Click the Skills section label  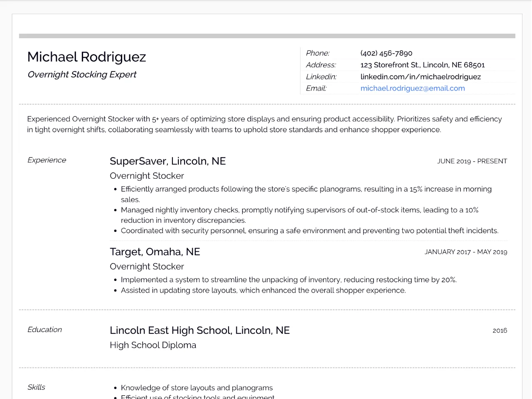pyautogui.click(x=36, y=387)
